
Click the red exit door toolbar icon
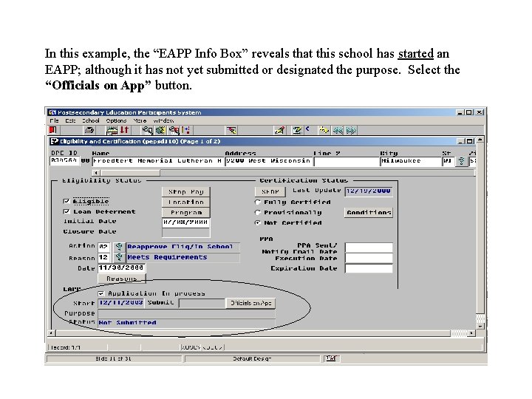[x=52, y=130]
